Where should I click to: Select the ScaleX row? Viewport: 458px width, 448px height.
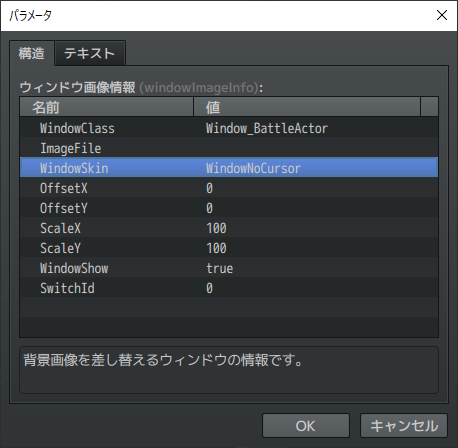(x=229, y=228)
